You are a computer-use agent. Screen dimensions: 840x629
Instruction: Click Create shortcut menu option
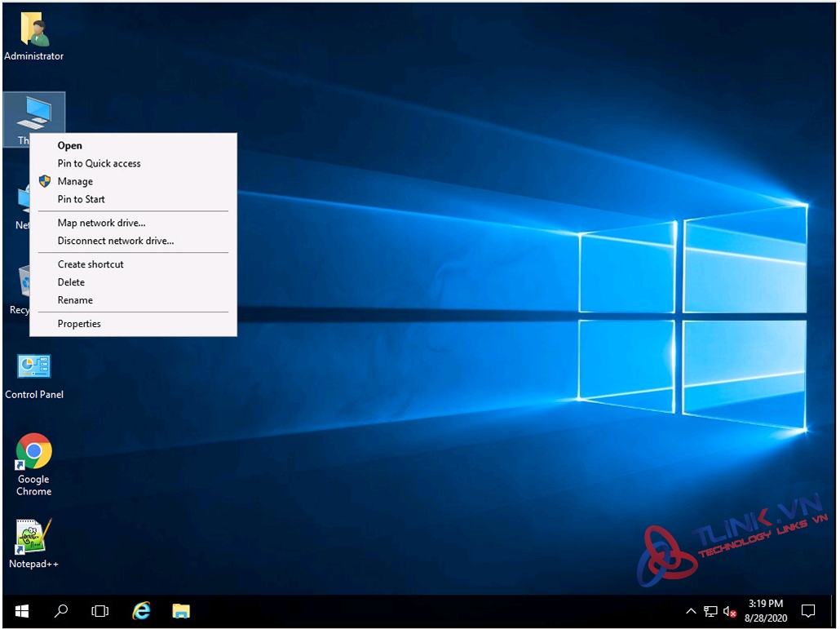coord(91,264)
